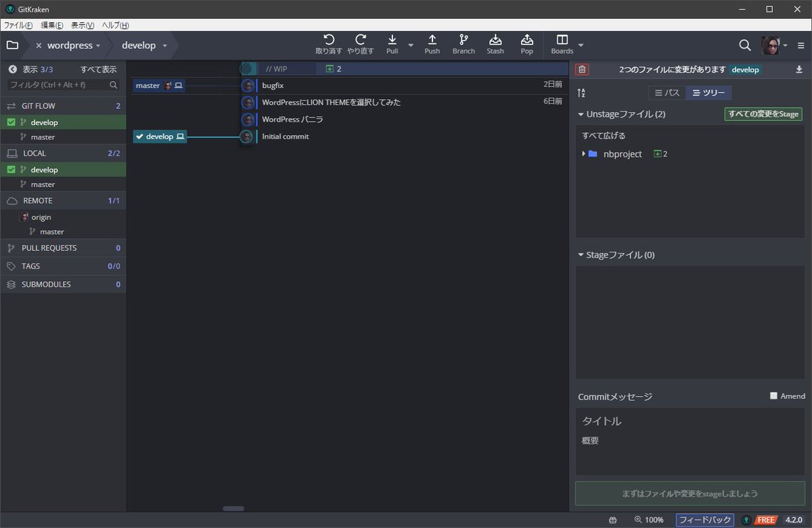812x528 pixels.
Task: Push commits with the Push icon
Action: coord(432,45)
